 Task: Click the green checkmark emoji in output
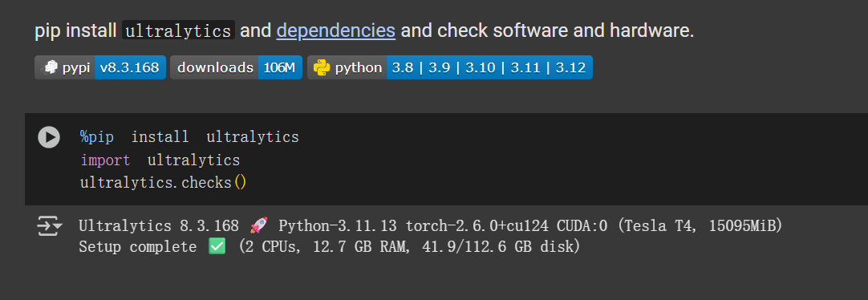pyautogui.click(x=217, y=247)
